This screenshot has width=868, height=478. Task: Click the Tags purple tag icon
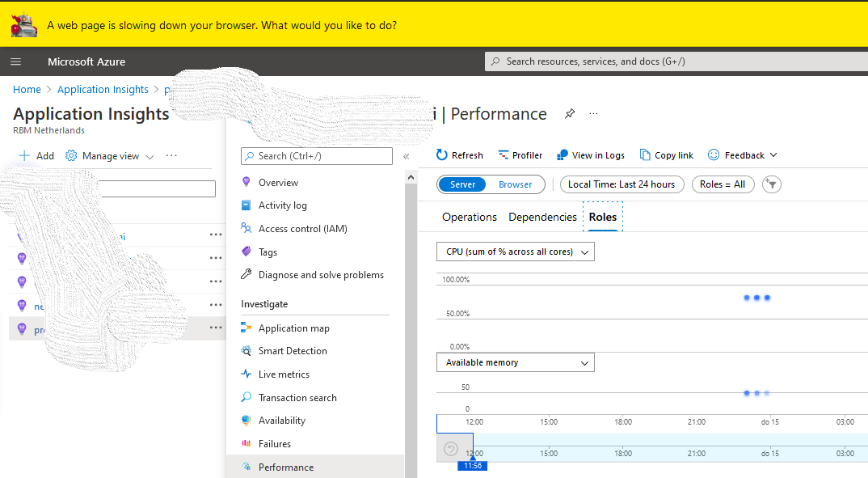pyautogui.click(x=246, y=252)
